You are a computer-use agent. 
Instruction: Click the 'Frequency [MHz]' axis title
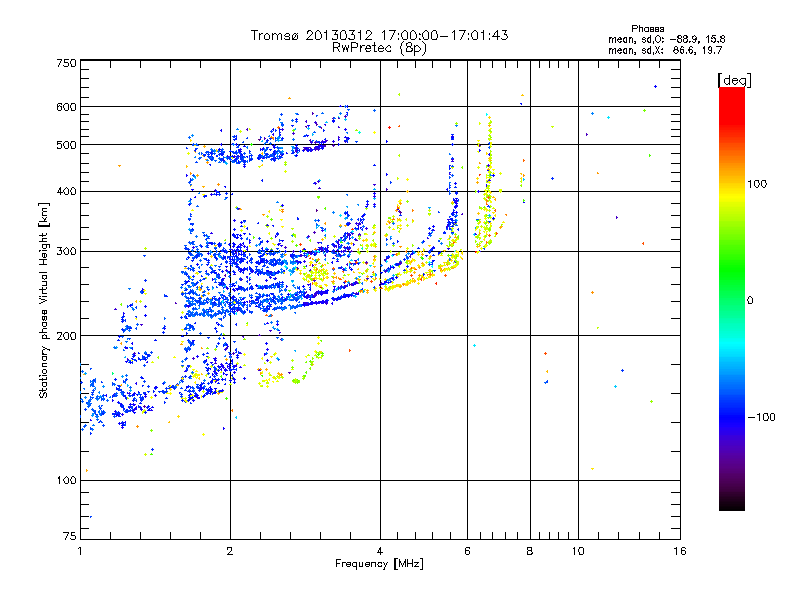(379, 564)
